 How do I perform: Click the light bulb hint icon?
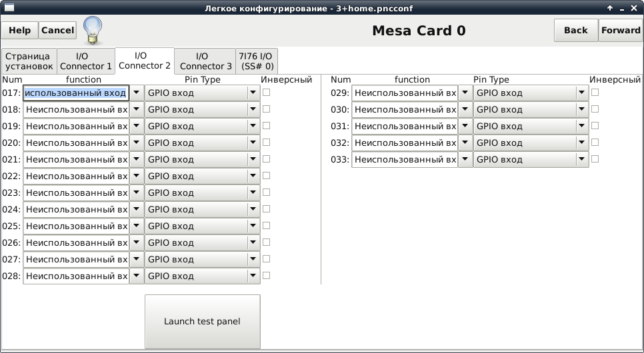[x=93, y=31]
